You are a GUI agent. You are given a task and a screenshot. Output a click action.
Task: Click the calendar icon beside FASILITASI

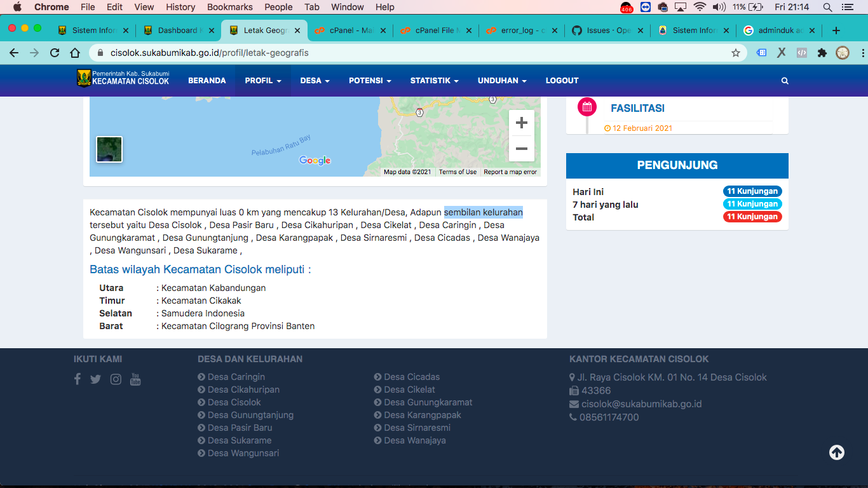[587, 106]
